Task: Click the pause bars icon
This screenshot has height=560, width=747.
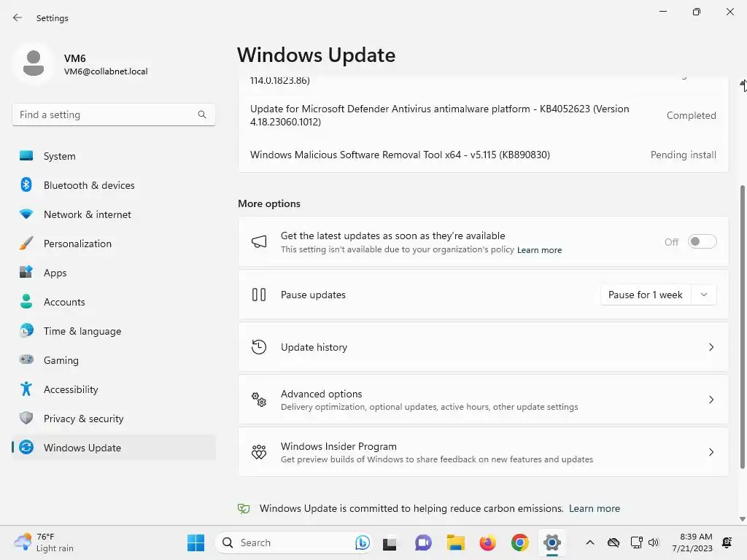Action: [259, 295]
